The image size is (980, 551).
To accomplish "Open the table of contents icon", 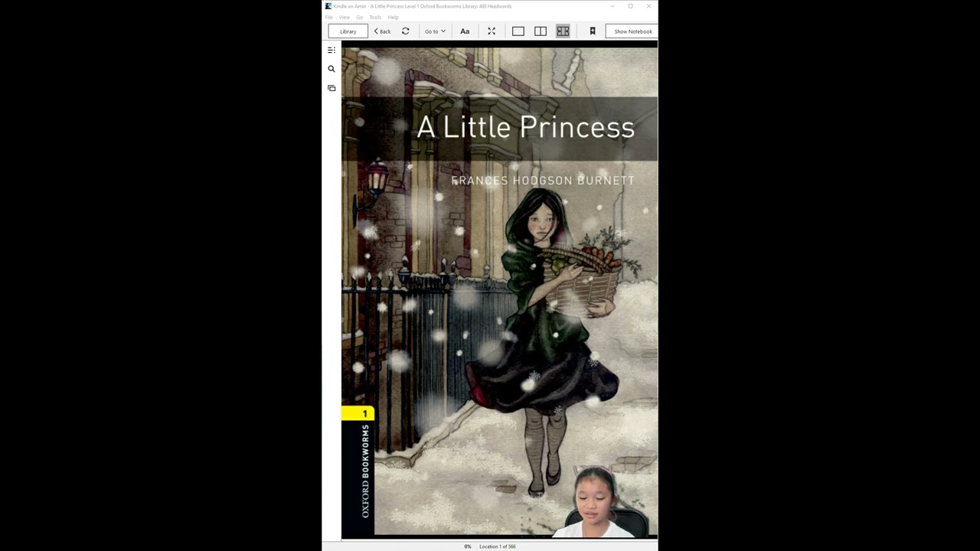I will [332, 51].
